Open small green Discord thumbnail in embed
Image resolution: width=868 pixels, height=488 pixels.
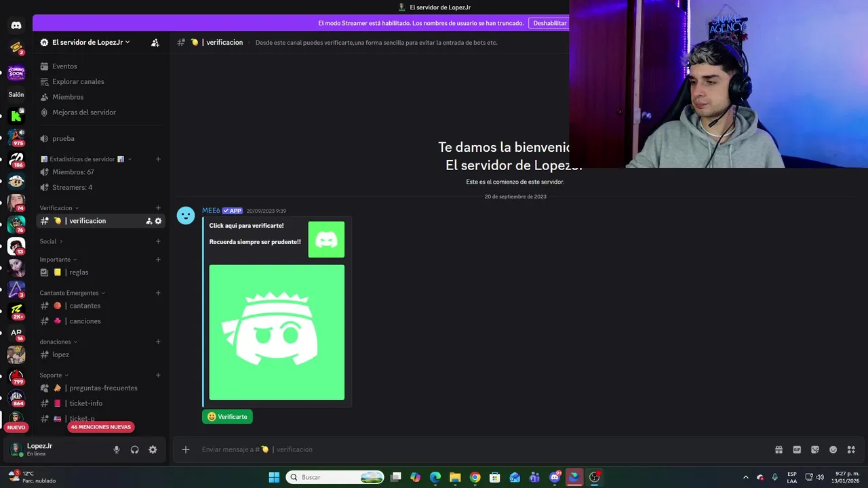tap(326, 239)
